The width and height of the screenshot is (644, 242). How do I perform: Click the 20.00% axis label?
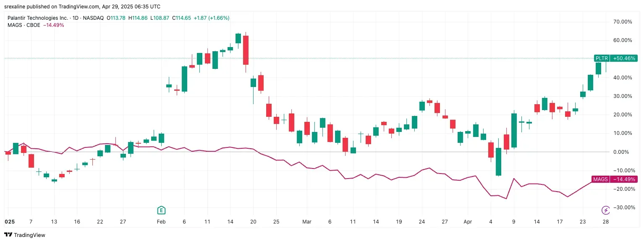point(623,115)
